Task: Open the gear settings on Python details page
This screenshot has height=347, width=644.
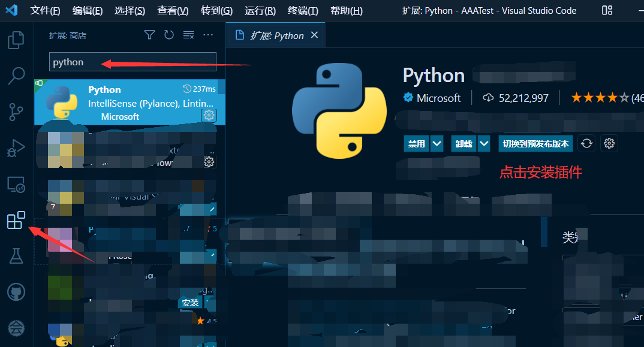Action: (609, 143)
